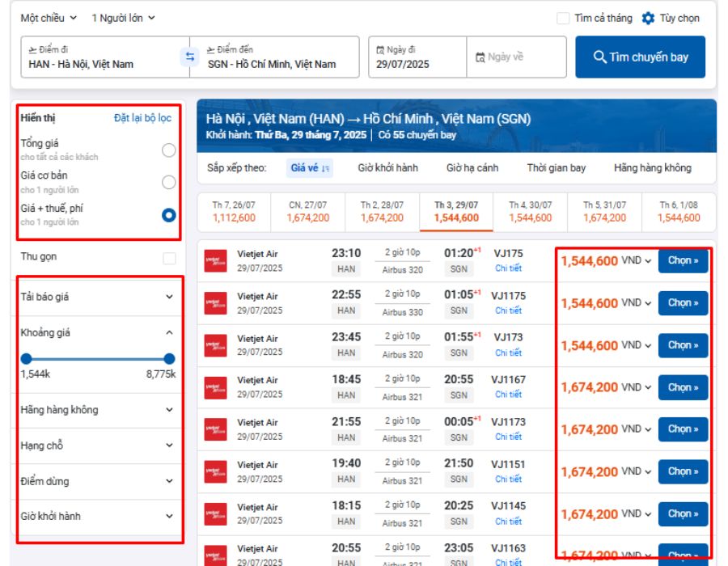This screenshot has width=728, height=566.
Task: Select the Th 5, 31/07 date tab
Action: (x=604, y=212)
